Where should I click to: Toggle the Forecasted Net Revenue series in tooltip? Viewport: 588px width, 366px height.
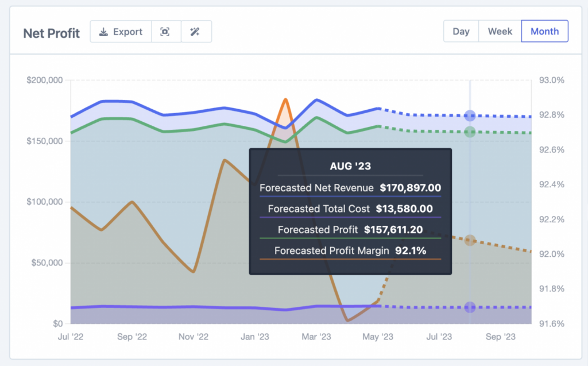(x=350, y=187)
